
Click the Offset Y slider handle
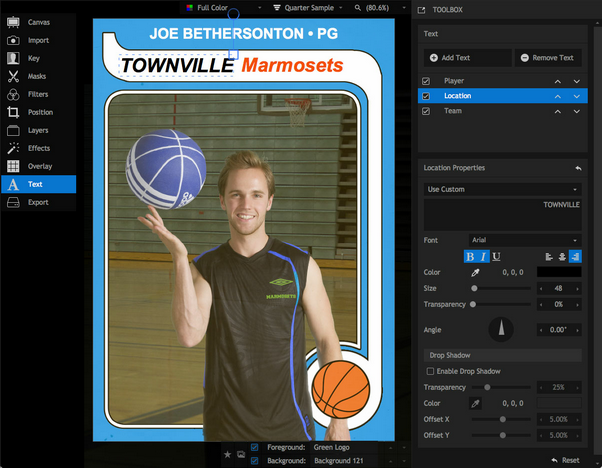(503, 435)
